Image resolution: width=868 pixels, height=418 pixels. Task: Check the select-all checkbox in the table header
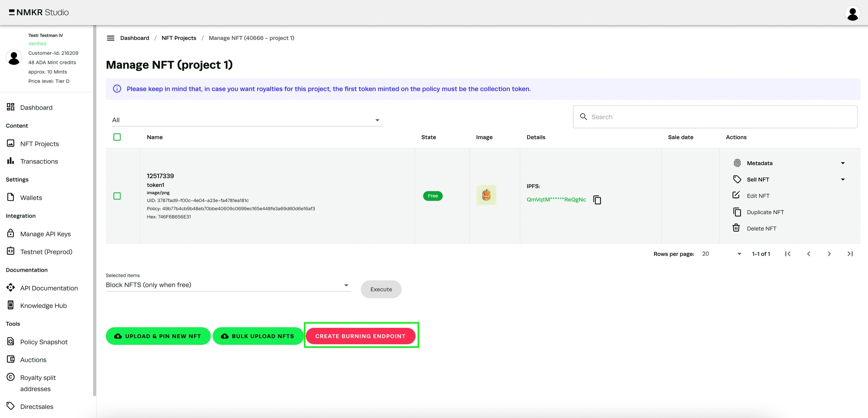tap(117, 137)
